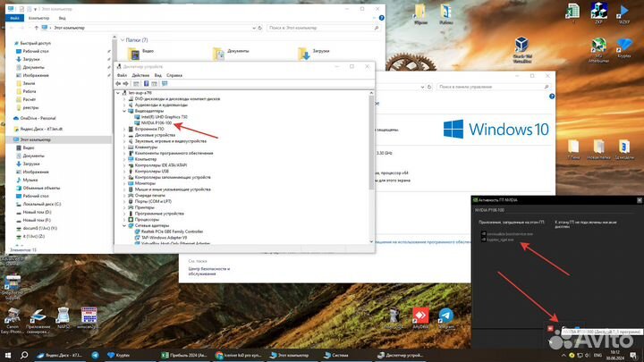The height and width of the screenshot is (362, 644).
Task: Open Файл tab in Explorer ribbon
Action: pyautogui.click(x=14, y=18)
